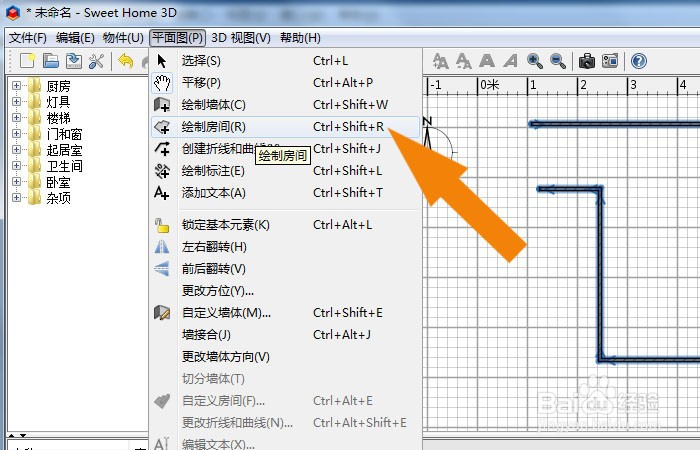Click the Zoom out magnifier icon
This screenshot has height=450, width=700.
click(x=558, y=61)
